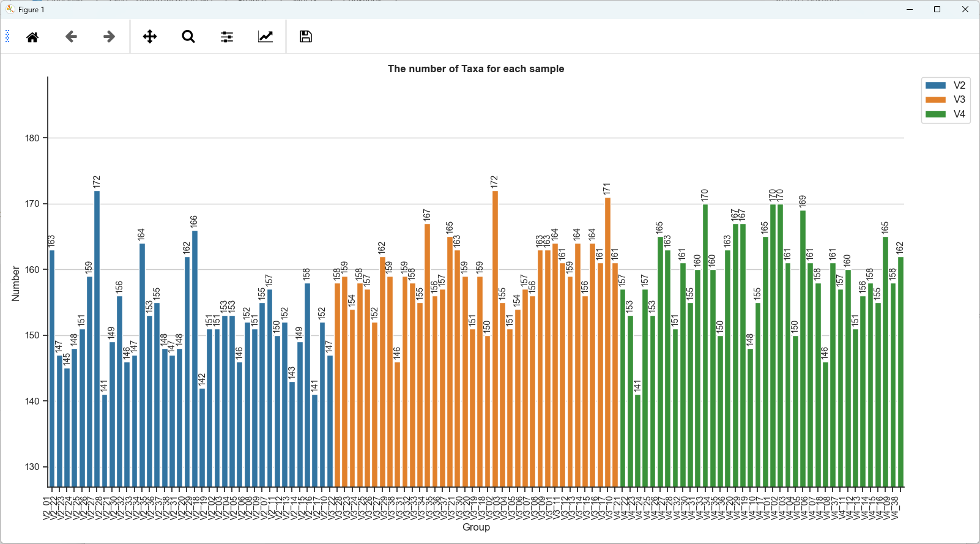Click the orange bar labeled 146
This screenshot has height=544, width=980.
(x=397, y=425)
